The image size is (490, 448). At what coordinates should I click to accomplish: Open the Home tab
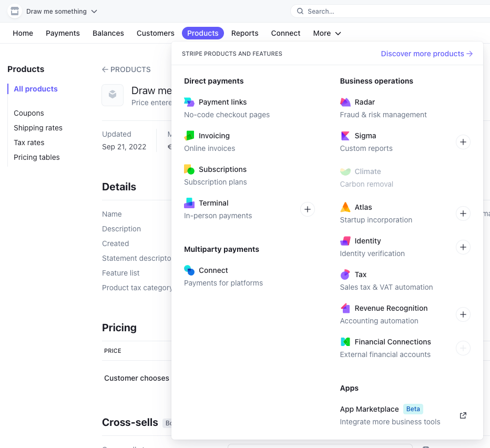pyautogui.click(x=23, y=33)
